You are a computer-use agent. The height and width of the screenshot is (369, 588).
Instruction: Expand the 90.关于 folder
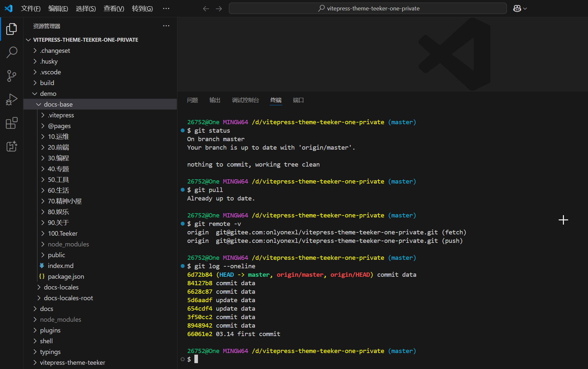[x=100, y=223]
